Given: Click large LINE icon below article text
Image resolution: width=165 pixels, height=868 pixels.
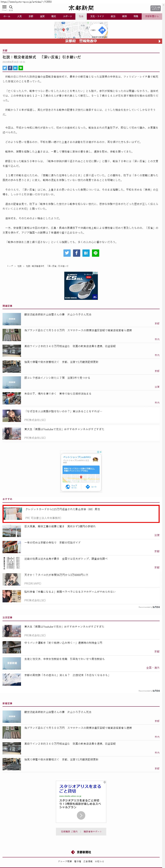Looking at the screenshot, I should click(x=96, y=253).
